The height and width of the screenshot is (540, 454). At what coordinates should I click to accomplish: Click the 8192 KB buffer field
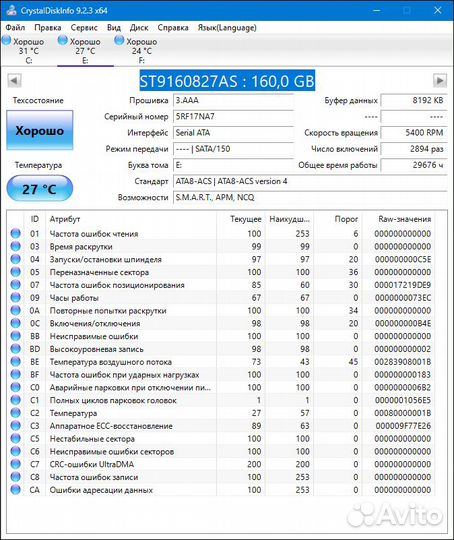(414, 100)
